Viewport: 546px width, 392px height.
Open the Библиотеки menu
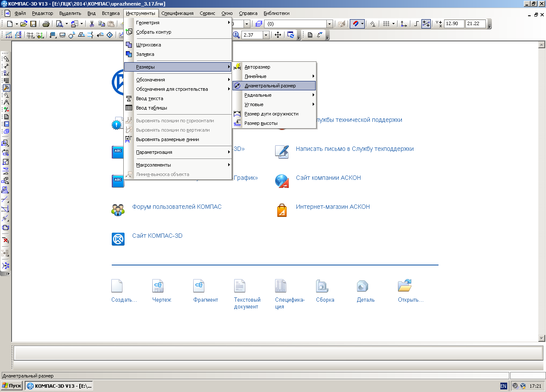click(x=276, y=13)
